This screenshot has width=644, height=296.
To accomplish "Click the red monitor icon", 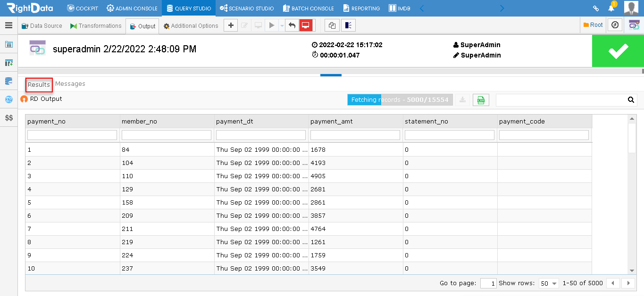I will pyautogui.click(x=306, y=25).
